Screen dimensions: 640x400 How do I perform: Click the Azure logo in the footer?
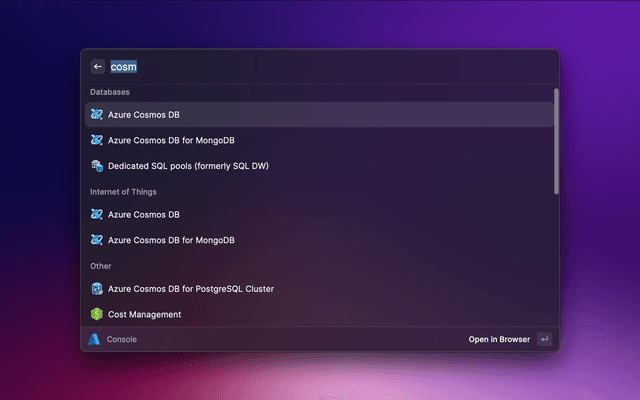click(94, 339)
